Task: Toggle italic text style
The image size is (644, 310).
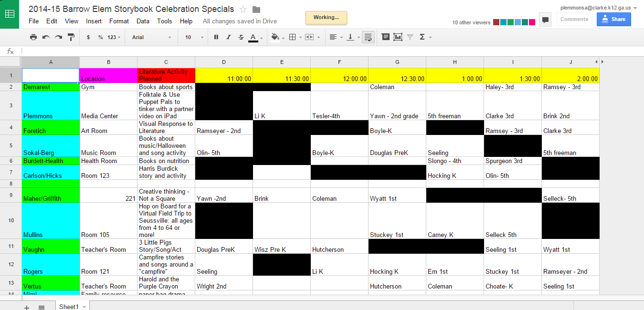Action: (229, 37)
